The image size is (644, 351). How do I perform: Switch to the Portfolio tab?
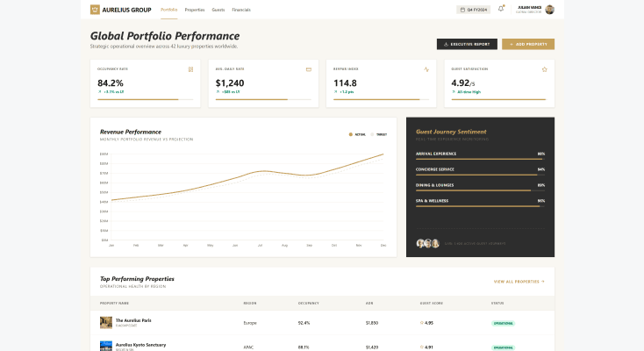[x=168, y=10]
